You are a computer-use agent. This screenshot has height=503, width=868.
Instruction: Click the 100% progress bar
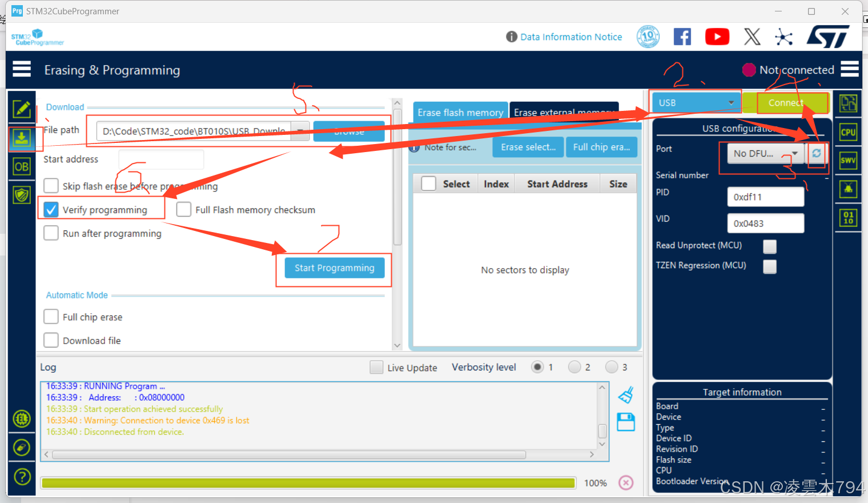(308, 483)
